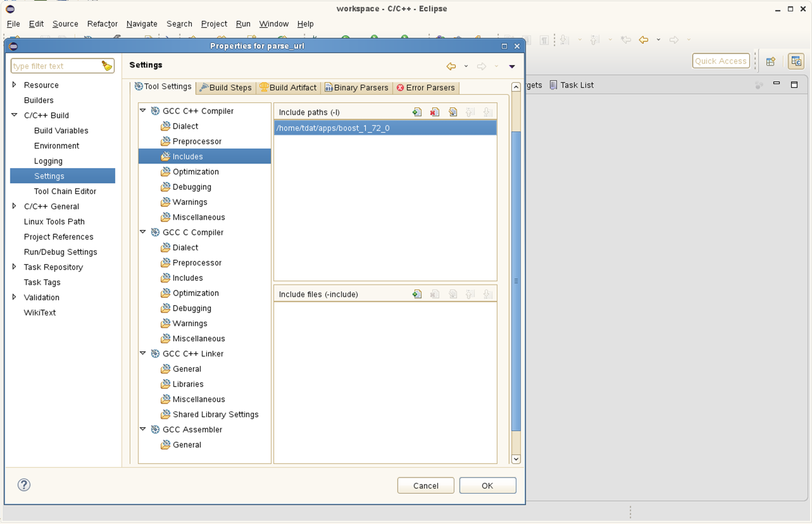Delete the selected include path

[434, 112]
